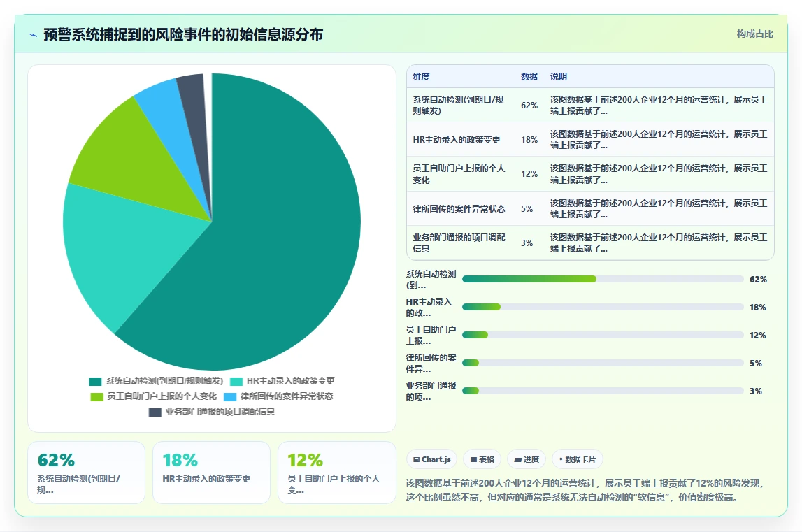The image size is (802, 532).
Task: Click the 进度 tag chip
Action: (527, 459)
